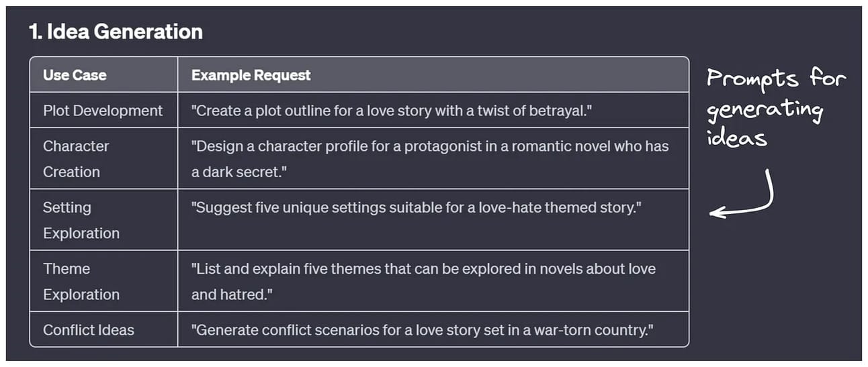The image size is (868, 367).
Task: Select the war-torn country conflict scenarios prompt
Action: coord(423,329)
